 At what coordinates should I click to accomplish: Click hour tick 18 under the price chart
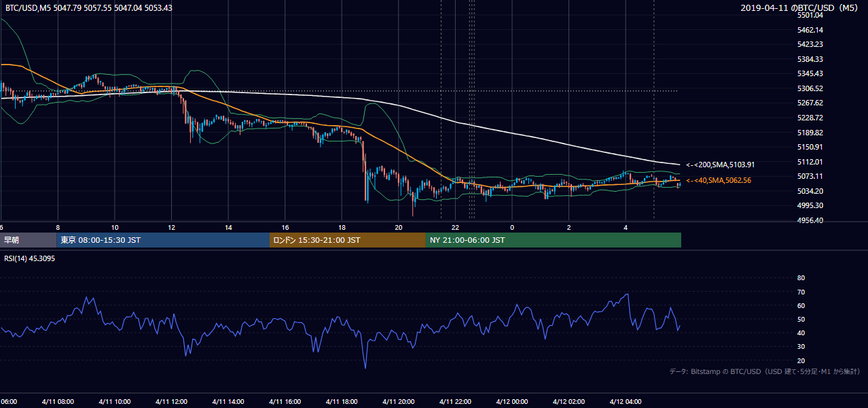tap(342, 228)
